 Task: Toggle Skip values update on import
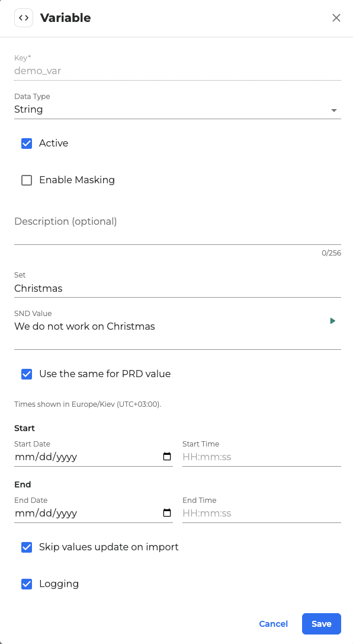[x=27, y=547]
